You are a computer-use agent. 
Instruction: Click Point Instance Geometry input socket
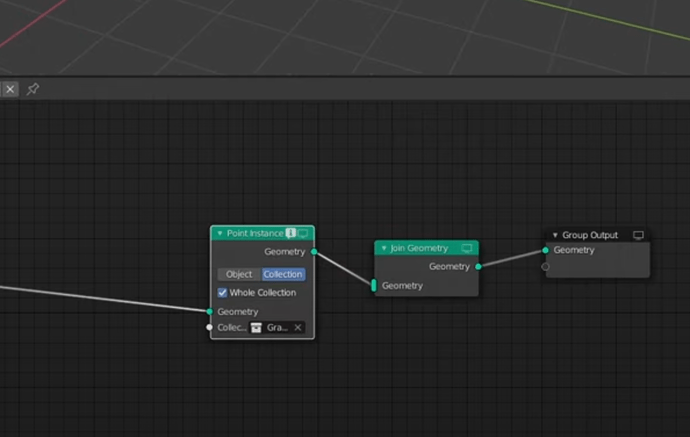(209, 312)
